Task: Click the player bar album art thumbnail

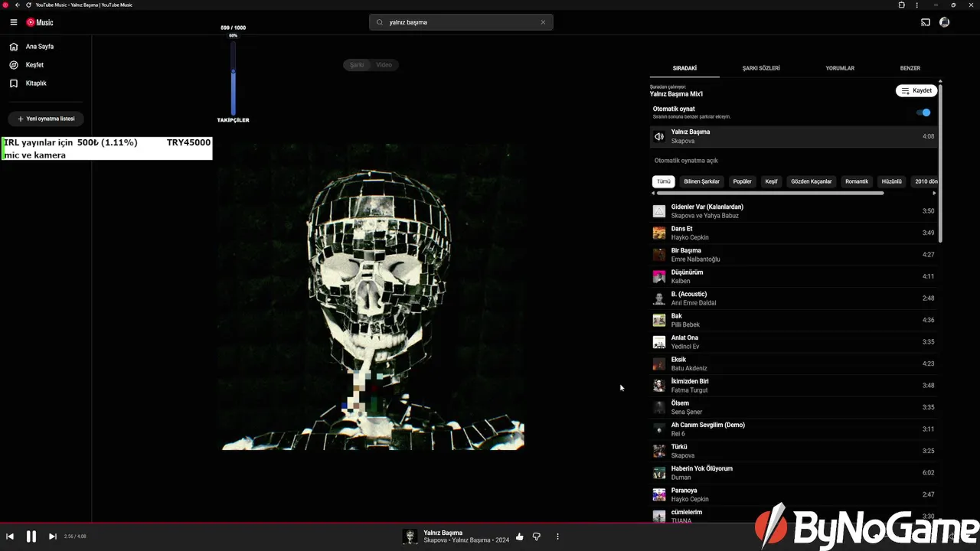Action: [x=410, y=536]
